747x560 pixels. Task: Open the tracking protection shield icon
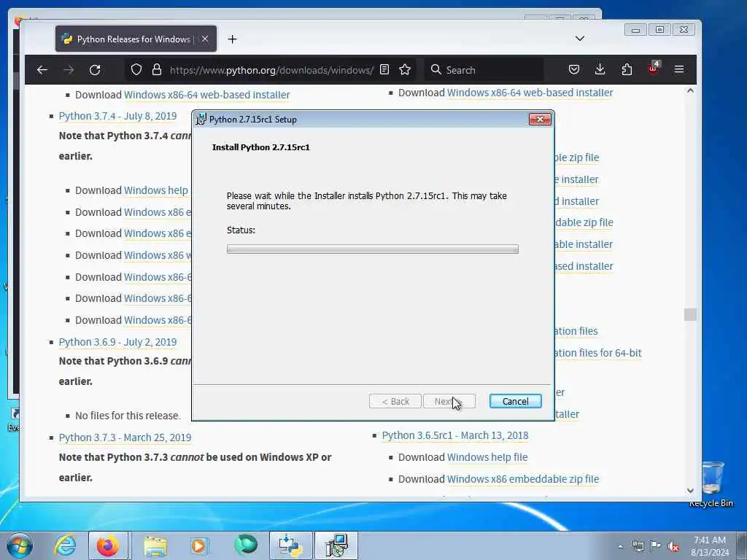coord(136,70)
